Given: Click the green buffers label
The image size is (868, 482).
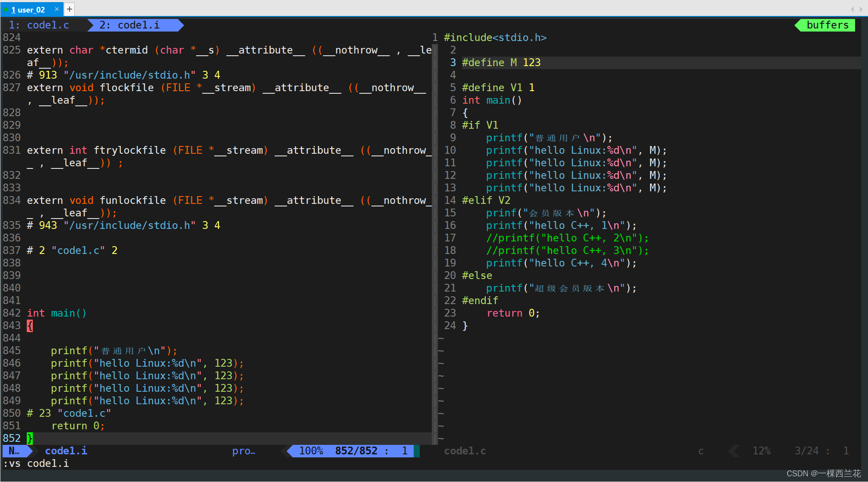Looking at the screenshot, I should click(x=827, y=25).
